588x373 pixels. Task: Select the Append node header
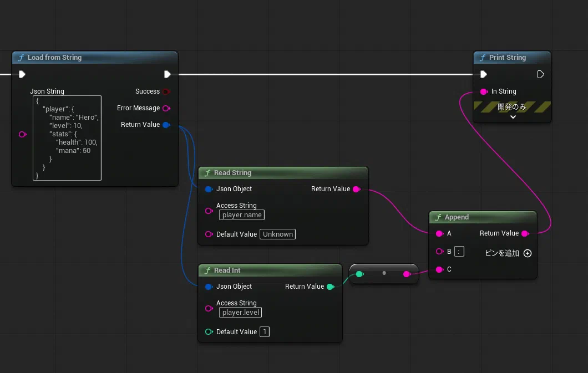pyautogui.click(x=483, y=217)
